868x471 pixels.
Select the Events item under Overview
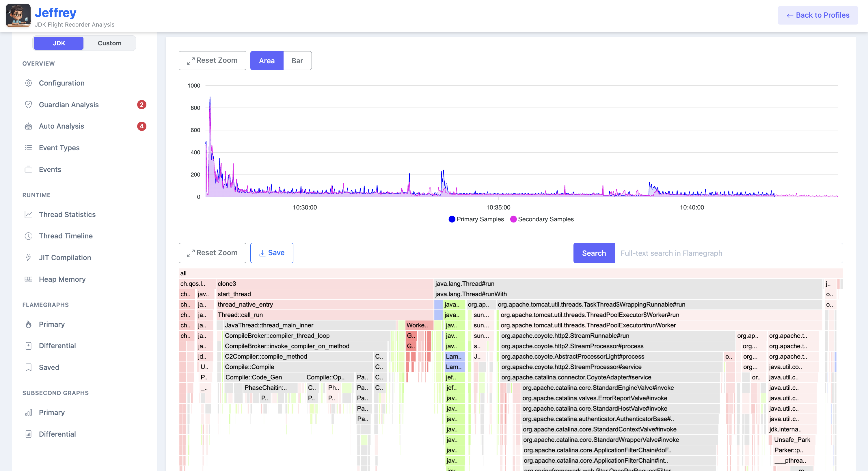50,169
